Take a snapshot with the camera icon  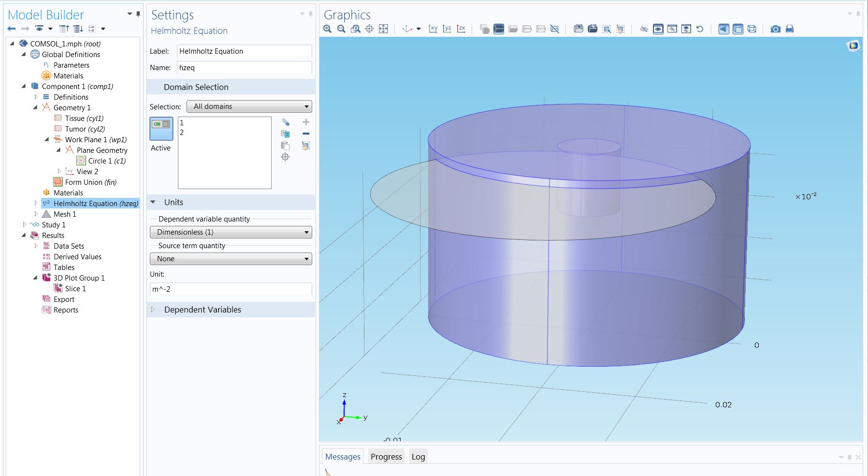pos(775,29)
